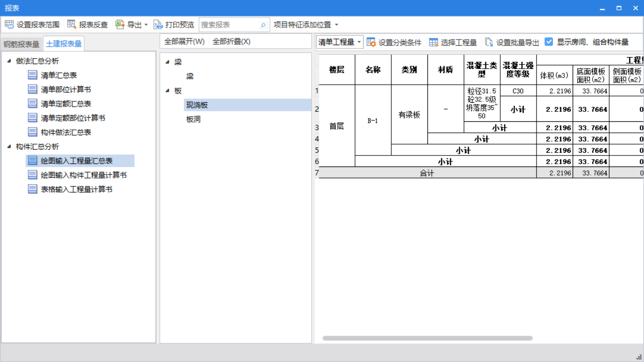Minimize the 报表 window
Screen dimensions: 644x362
pyautogui.click(x=602, y=8)
